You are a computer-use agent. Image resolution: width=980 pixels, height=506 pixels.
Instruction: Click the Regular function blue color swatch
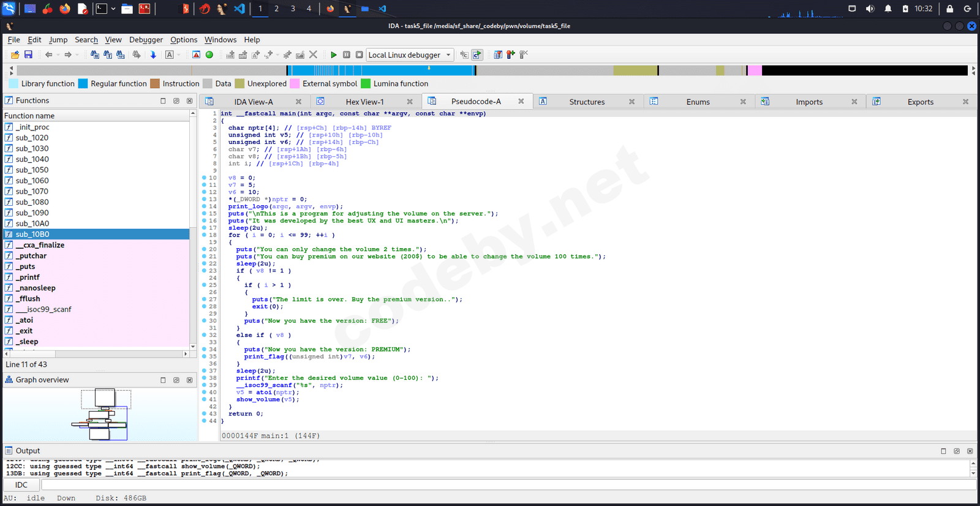[x=83, y=84]
